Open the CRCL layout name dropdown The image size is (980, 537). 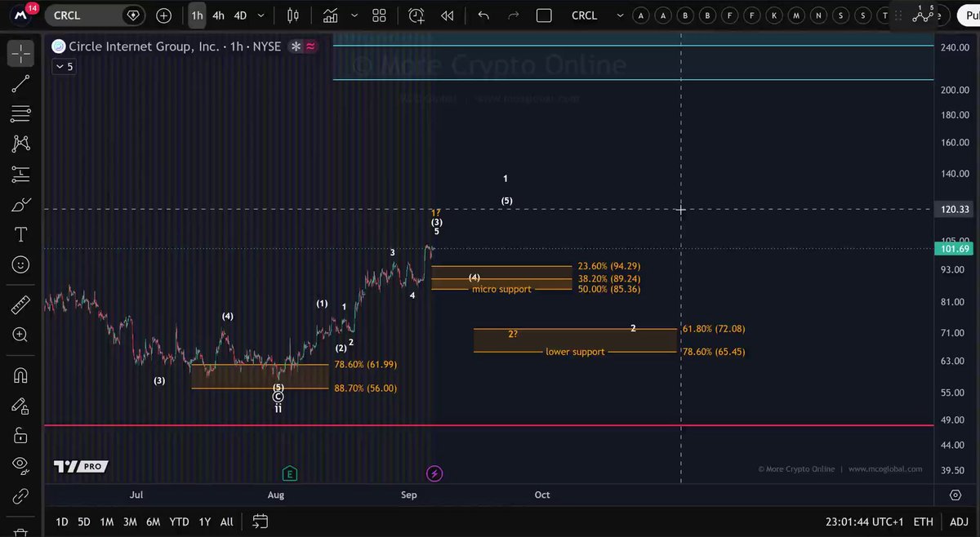coord(621,16)
